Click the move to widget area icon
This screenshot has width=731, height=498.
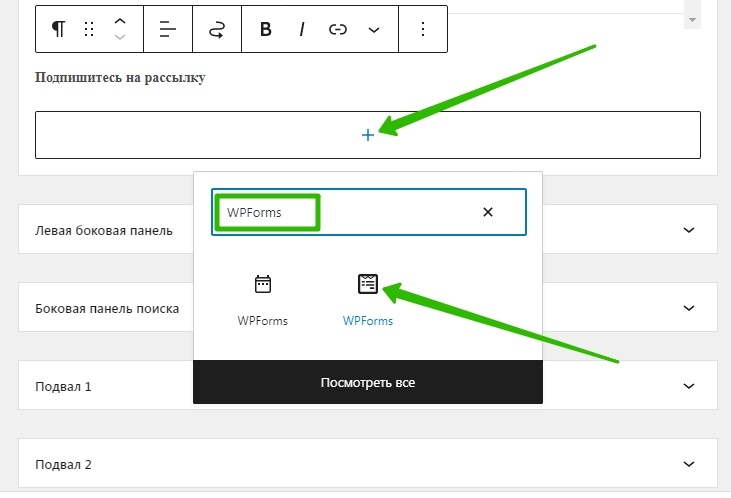pyautogui.click(x=217, y=29)
